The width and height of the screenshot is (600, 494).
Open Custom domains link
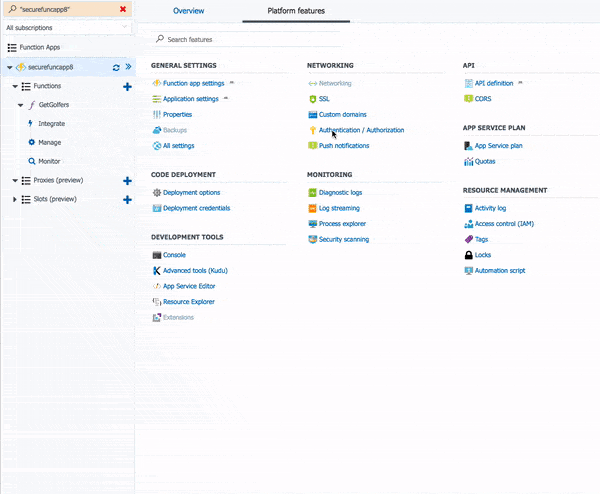tap(343, 114)
